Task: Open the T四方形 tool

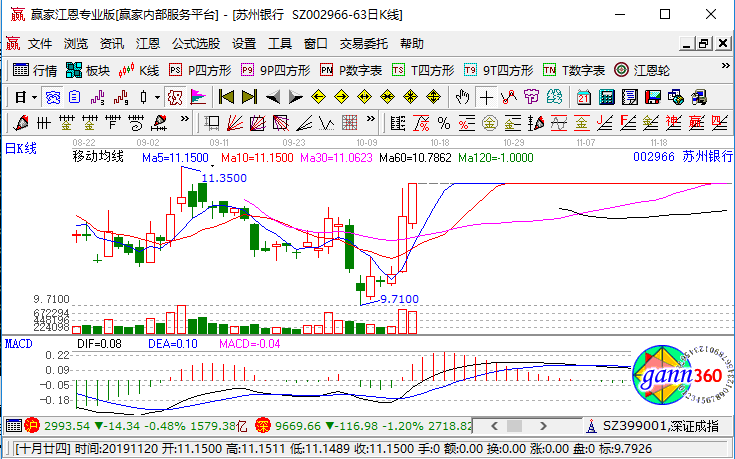Action: click(x=423, y=70)
